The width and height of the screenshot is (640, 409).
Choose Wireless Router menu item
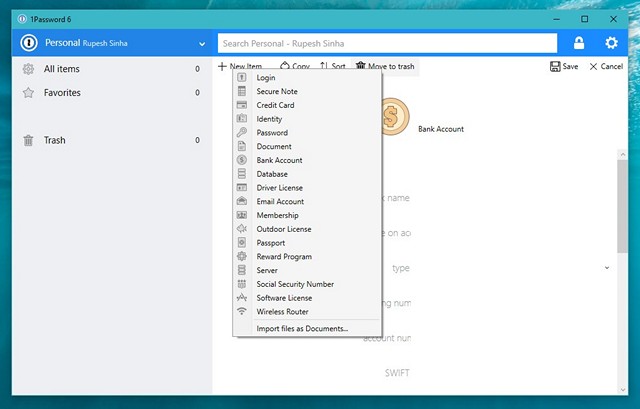coord(282,311)
